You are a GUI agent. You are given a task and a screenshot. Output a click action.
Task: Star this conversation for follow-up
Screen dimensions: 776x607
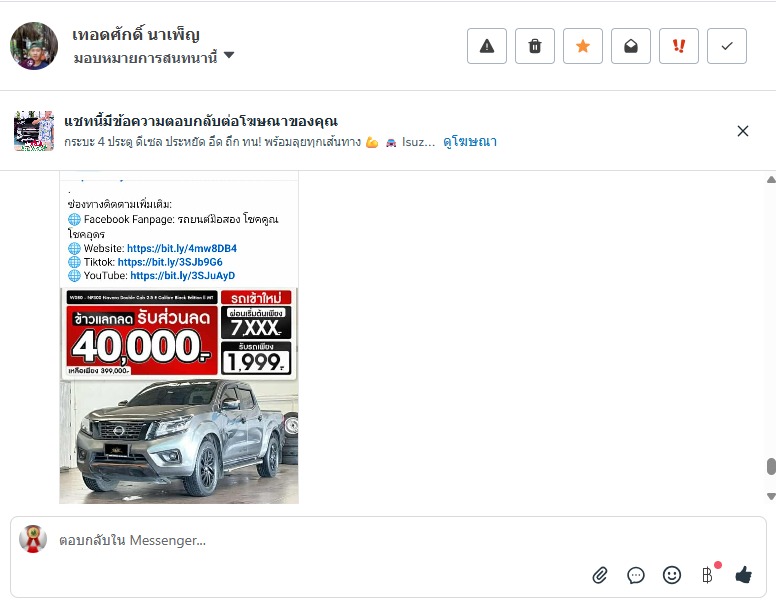tap(582, 46)
